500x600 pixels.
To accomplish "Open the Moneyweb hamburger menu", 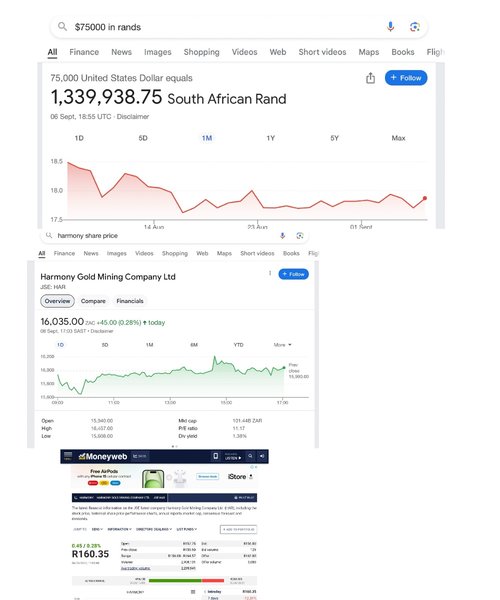I will click(x=68, y=456).
